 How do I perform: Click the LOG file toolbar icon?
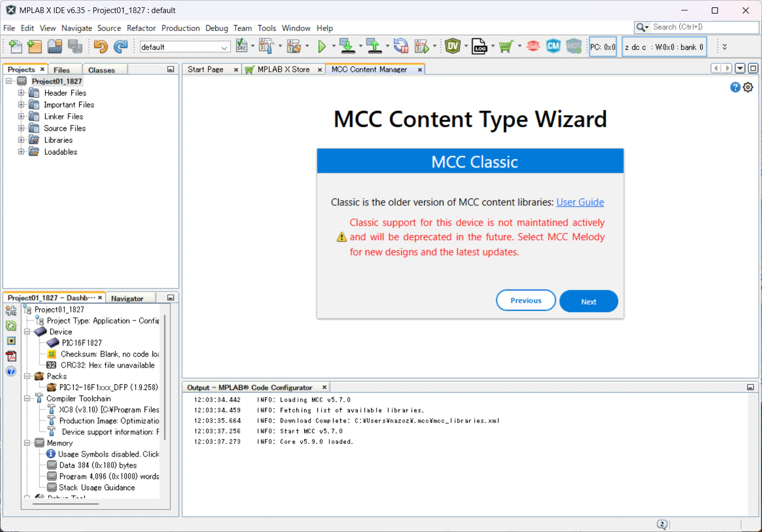point(479,47)
